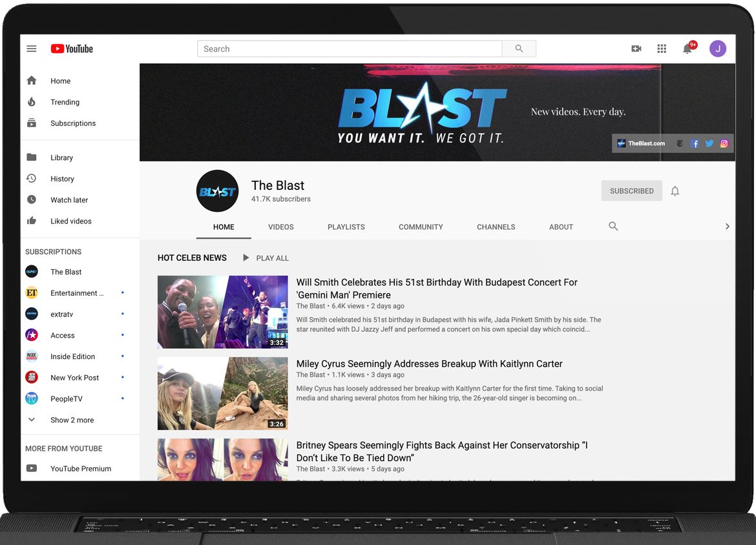
Task: Open the Will Smith video thumbnail
Action: 223,312
